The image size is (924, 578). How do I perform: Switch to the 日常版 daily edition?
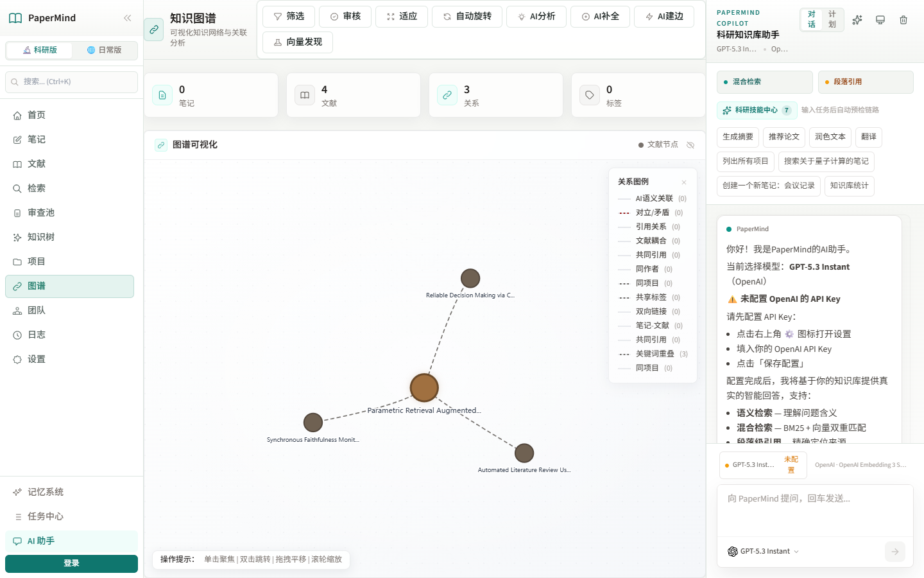(104, 50)
